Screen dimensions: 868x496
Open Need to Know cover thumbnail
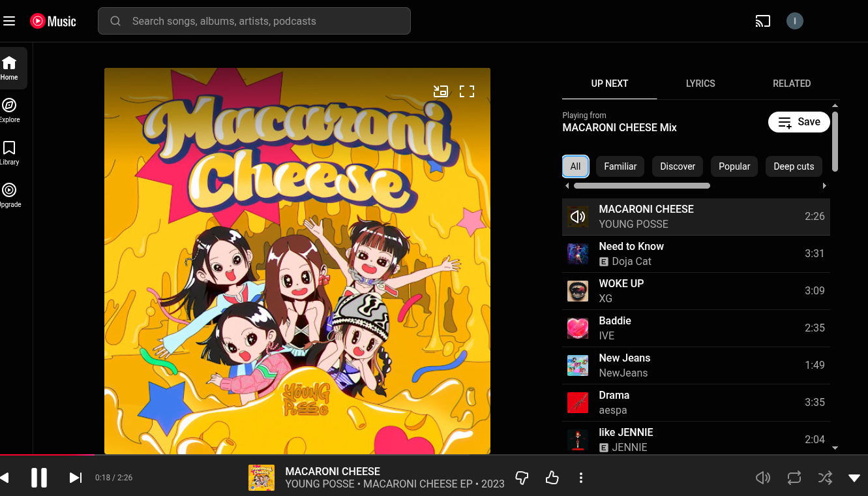pos(578,254)
